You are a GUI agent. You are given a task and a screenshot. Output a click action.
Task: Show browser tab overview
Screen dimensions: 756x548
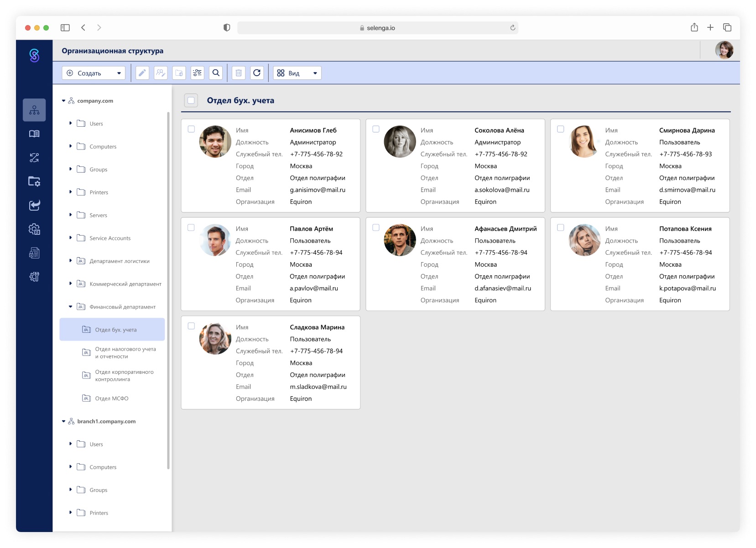pyautogui.click(x=727, y=27)
